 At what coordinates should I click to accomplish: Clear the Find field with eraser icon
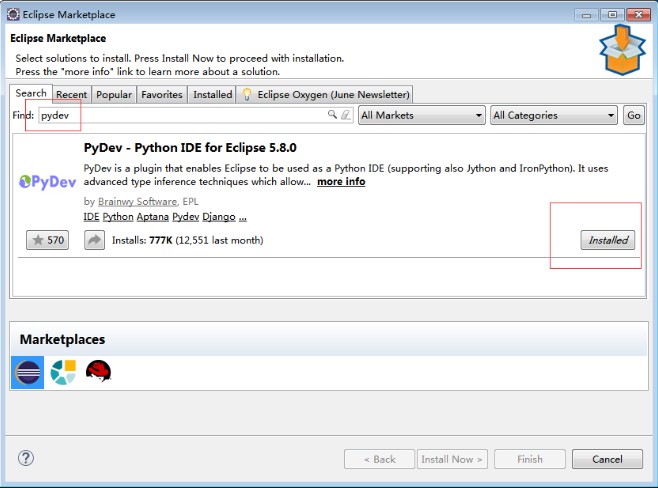point(346,115)
